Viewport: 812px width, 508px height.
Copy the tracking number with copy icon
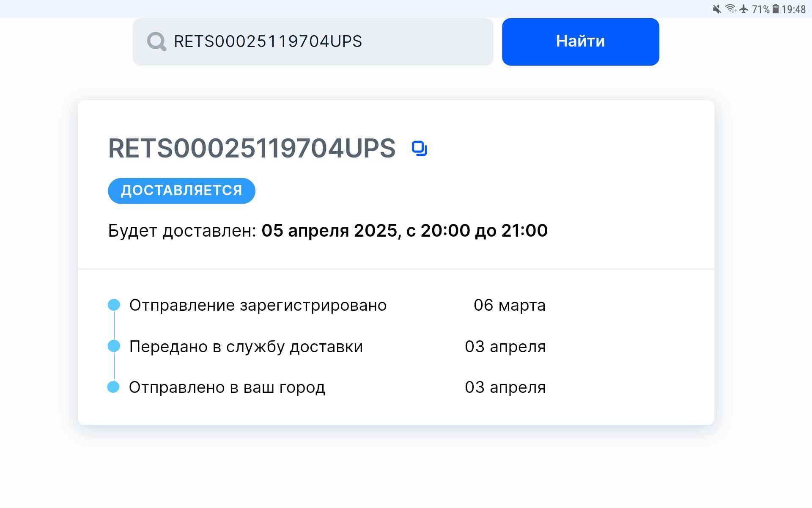420,149
